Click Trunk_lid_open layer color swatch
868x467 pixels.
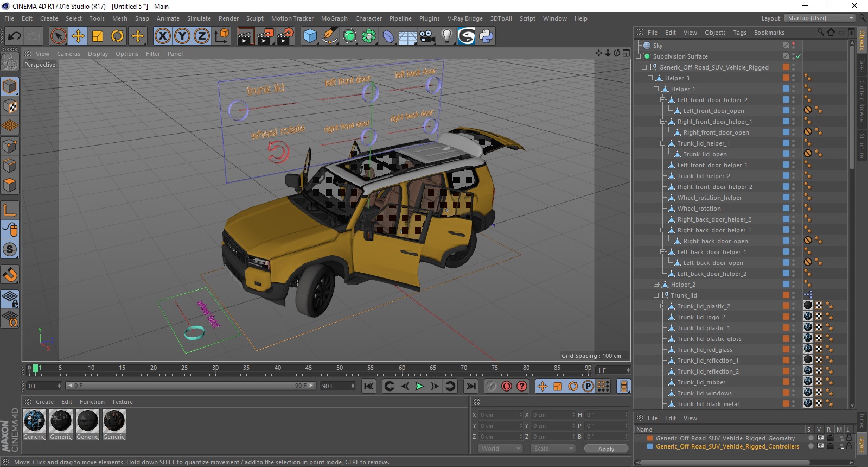click(x=786, y=154)
